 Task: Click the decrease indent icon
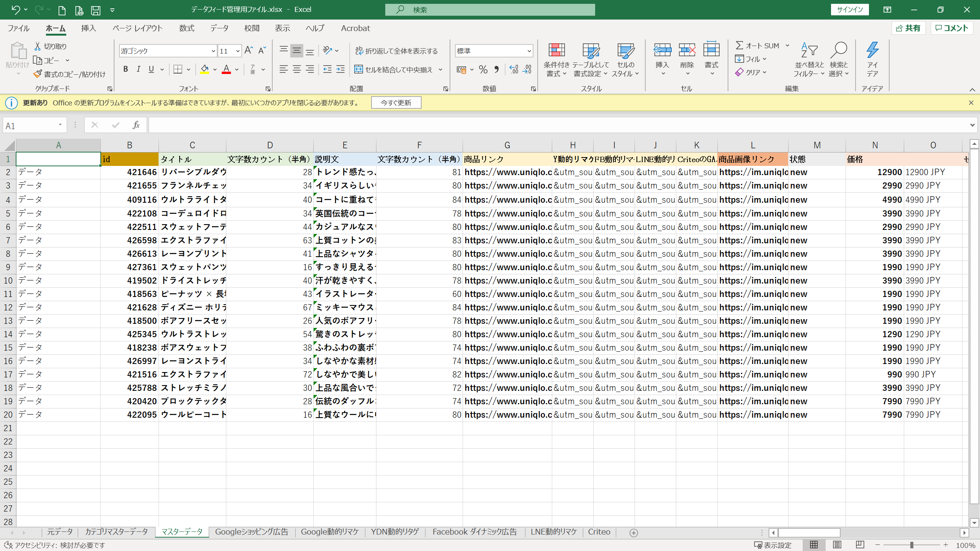point(327,69)
